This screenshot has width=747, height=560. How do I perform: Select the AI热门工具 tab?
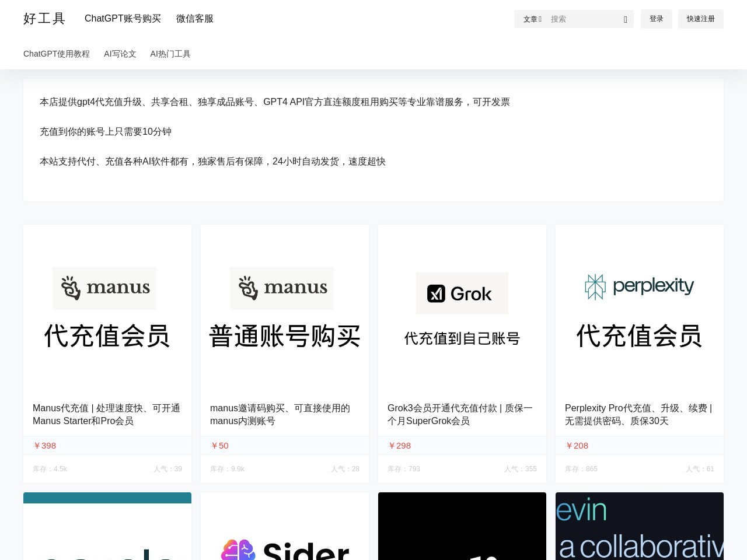[x=170, y=54]
